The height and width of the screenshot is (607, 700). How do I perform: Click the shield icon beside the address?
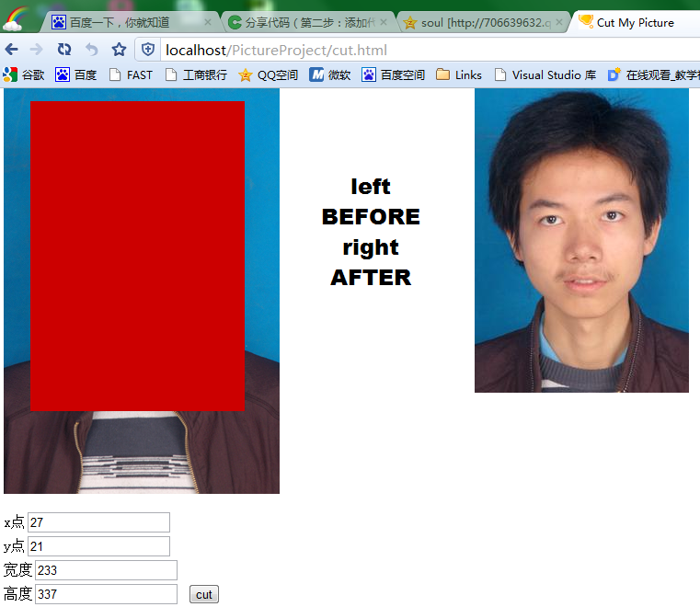pyautogui.click(x=147, y=50)
